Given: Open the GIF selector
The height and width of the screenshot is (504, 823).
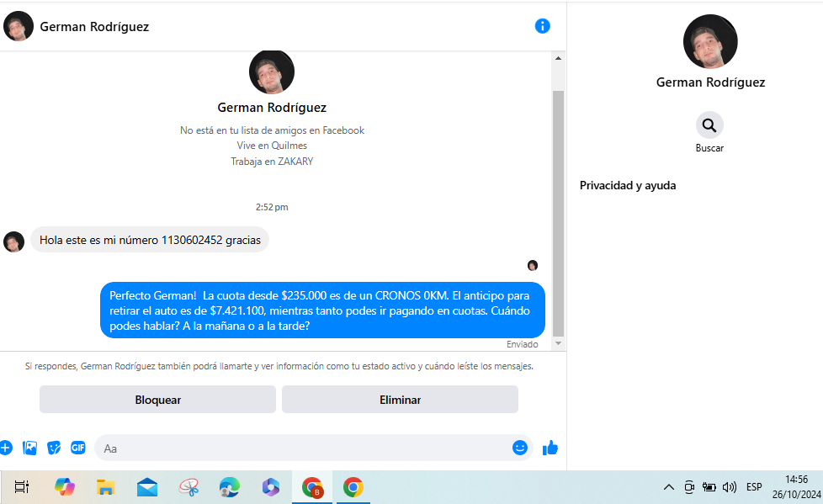Looking at the screenshot, I should pyautogui.click(x=78, y=448).
